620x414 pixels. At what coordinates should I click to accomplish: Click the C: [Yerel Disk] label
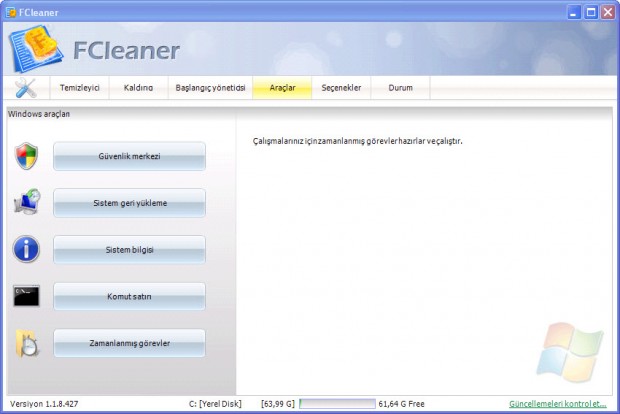215,404
